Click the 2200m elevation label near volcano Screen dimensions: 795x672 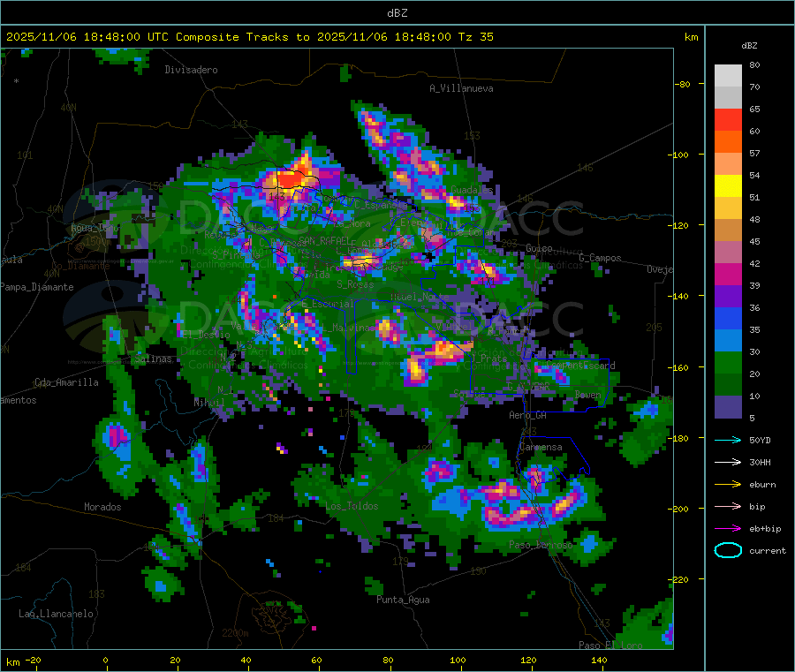235,633
